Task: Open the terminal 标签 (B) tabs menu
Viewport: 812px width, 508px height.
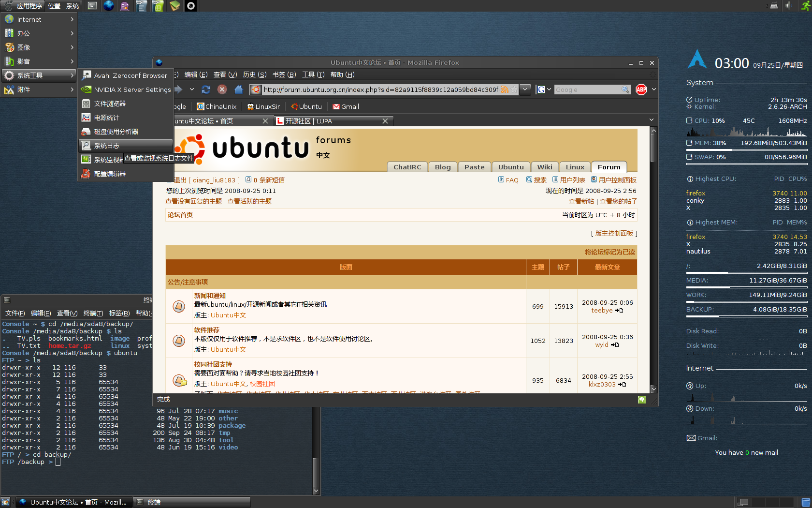Action: (x=119, y=313)
